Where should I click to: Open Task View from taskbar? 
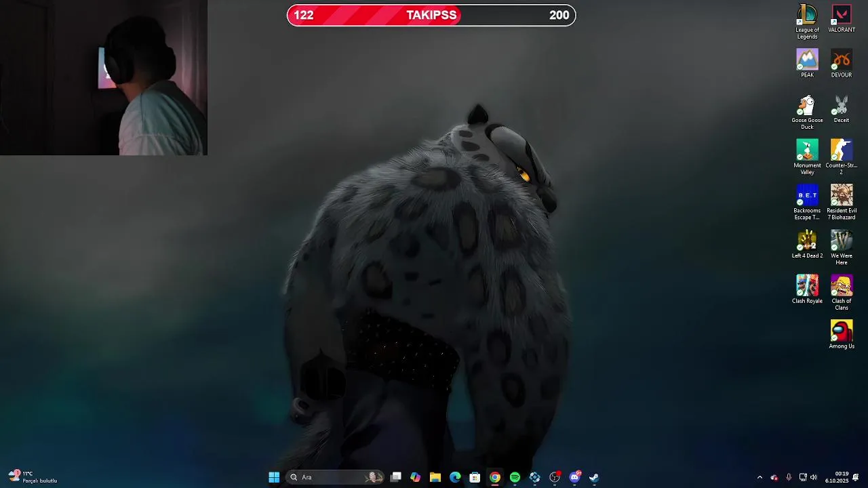396,477
